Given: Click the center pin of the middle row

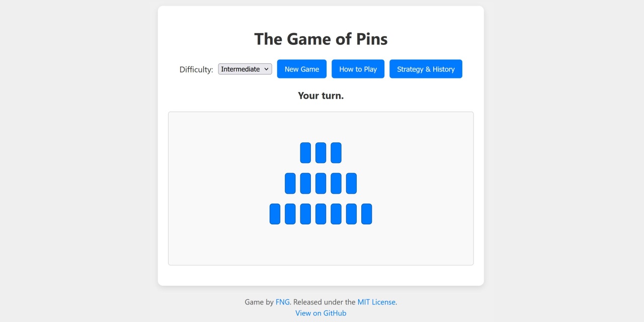Looking at the screenshot, I should (320, 183).
